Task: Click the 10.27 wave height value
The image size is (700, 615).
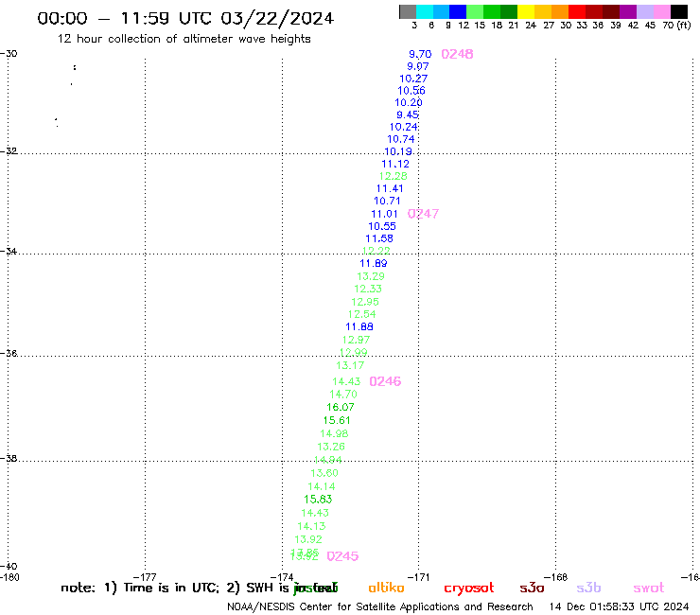Action: [413, 79]
